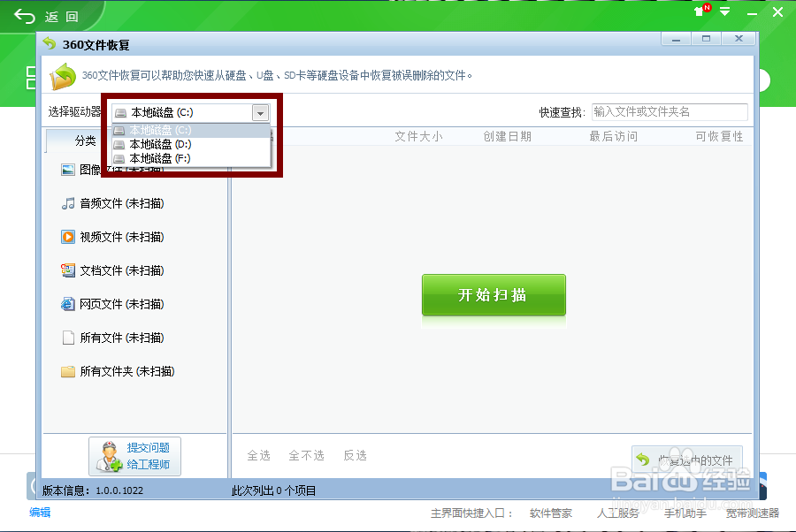
Task: Select the 文档文件 (document files) category icon
Action: click(69, 270)
